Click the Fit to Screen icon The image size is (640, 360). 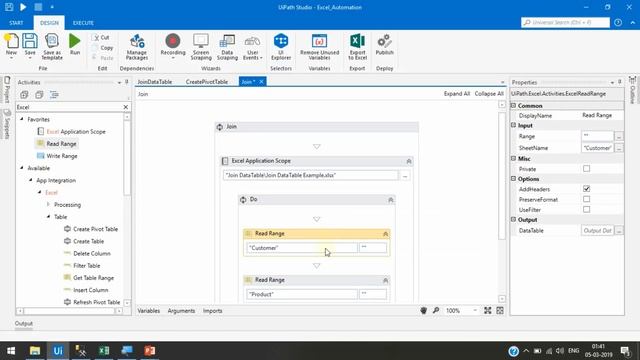tap(488, 311)
